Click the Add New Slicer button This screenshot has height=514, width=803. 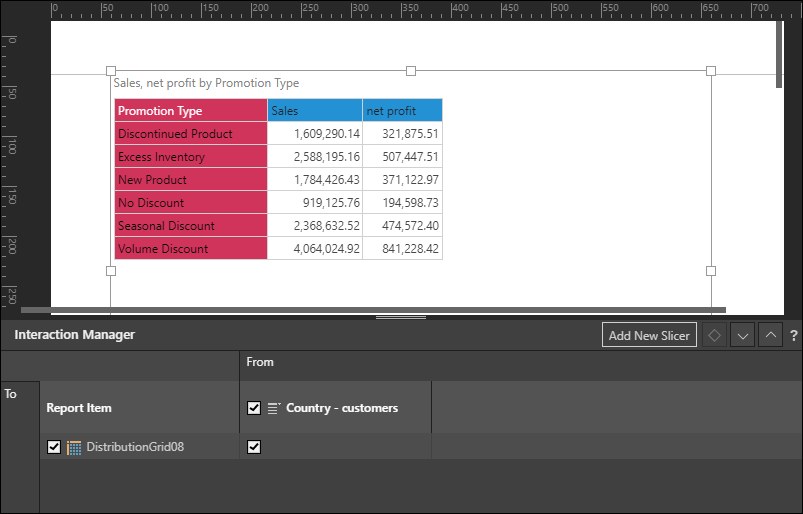(649, 336)
